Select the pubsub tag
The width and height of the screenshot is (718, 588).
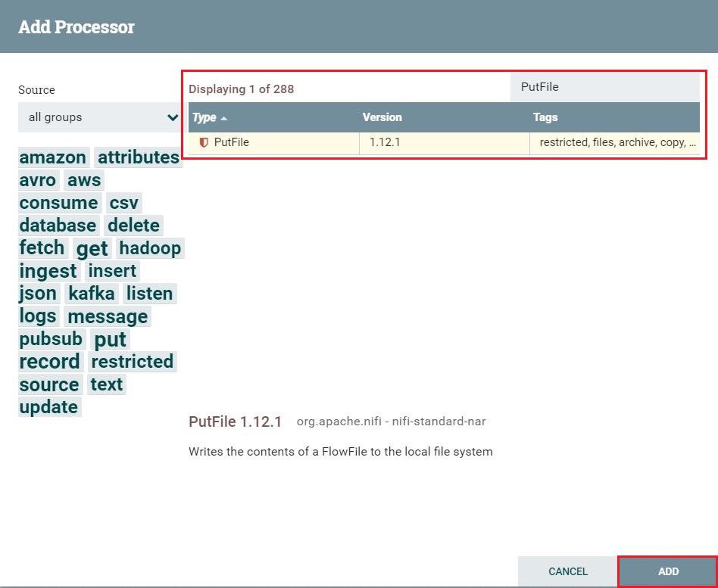point(51,338)
